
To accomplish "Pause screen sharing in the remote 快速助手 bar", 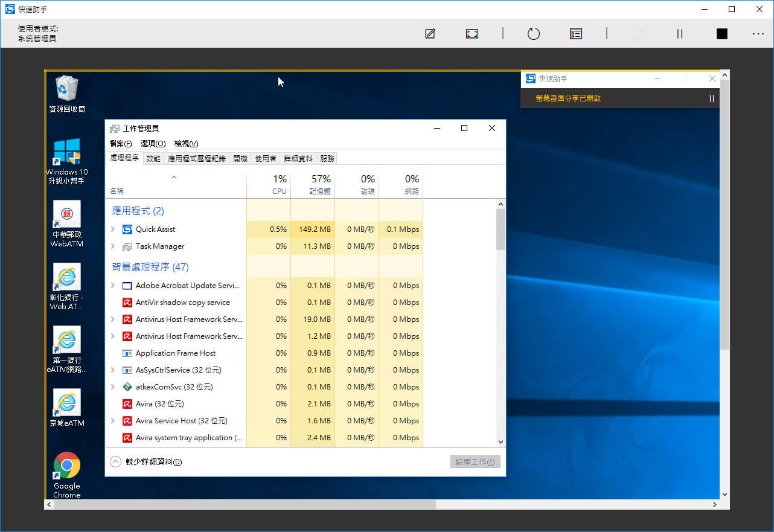I will click(x=712, y=98).
